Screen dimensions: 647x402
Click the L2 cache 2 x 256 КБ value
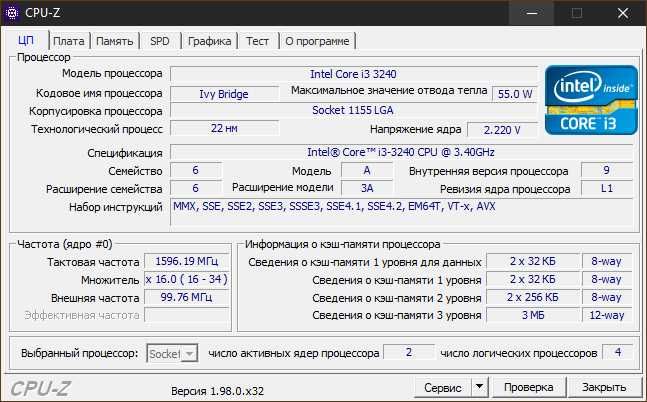[533, 297]
